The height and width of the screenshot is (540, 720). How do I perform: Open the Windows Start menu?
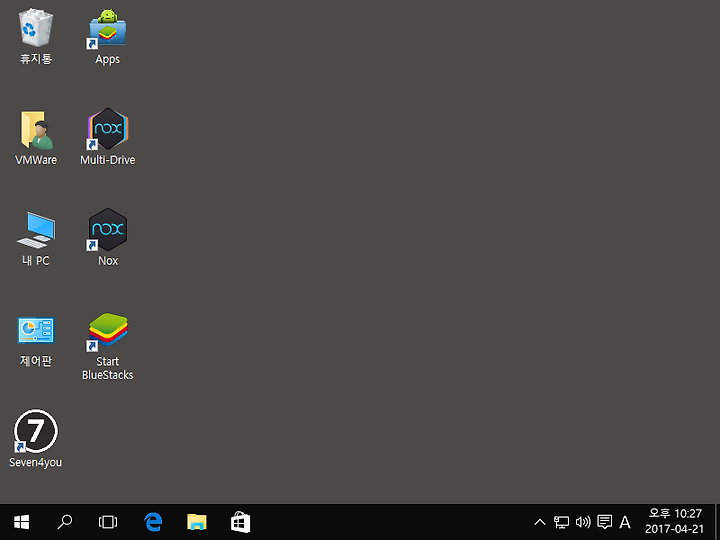click(22, 522)
